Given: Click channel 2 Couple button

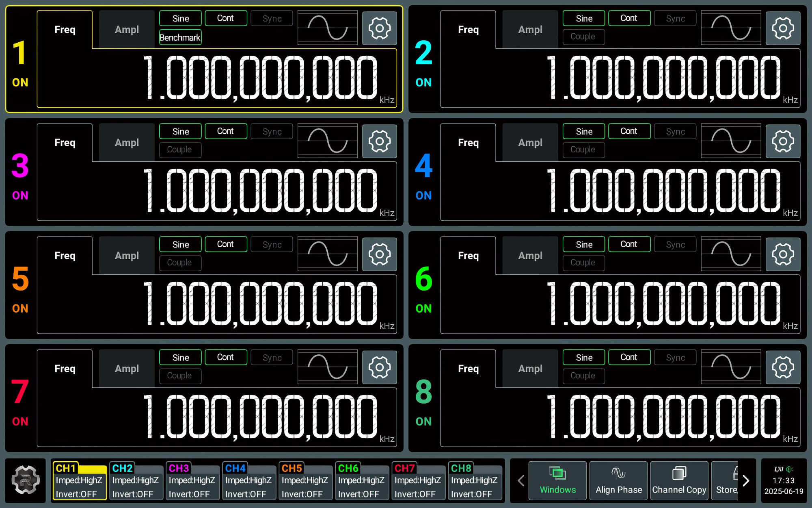Looking at the screenshot, I should coord(584,37).
